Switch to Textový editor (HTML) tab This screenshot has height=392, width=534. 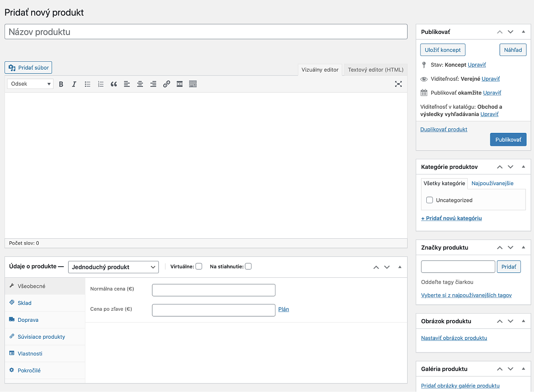(376, 70)
